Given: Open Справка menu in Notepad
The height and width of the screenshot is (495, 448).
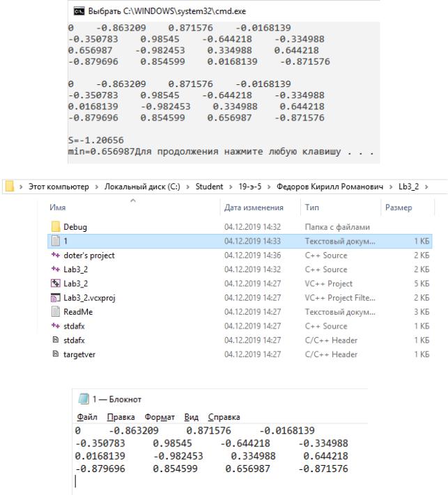Looking at the screenshot, I should coord(224,417).
